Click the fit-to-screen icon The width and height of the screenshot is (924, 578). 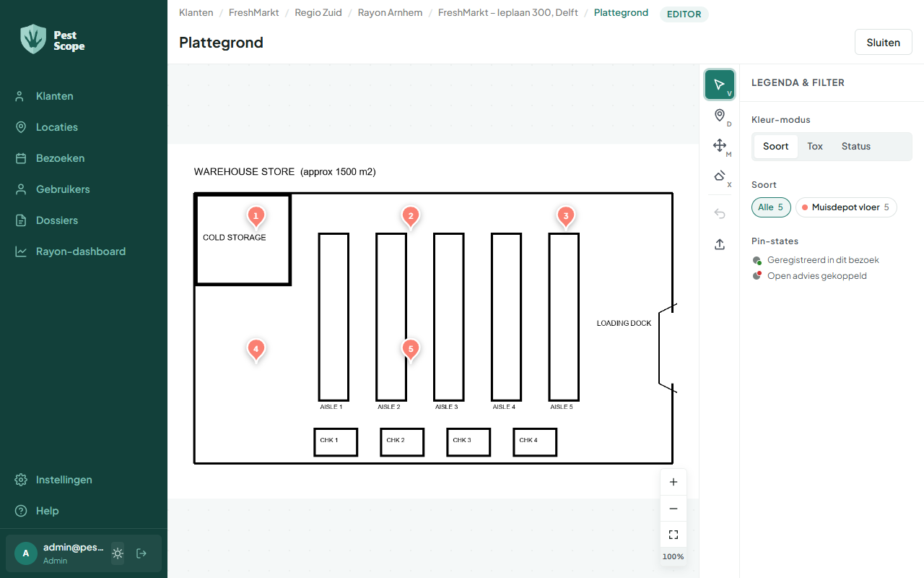pyautogui.click(x=674, y=535)
